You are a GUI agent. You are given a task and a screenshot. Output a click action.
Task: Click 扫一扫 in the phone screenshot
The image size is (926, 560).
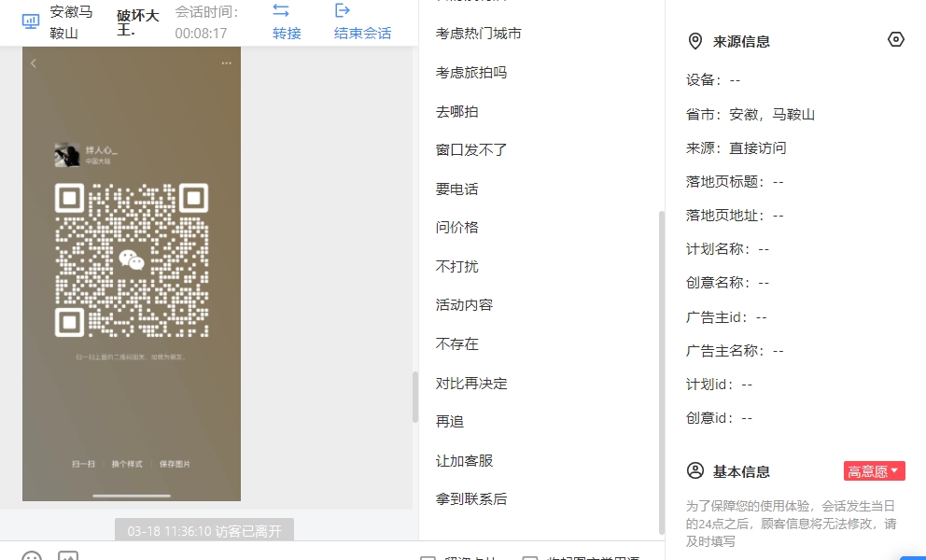click(x=83, y=464)
